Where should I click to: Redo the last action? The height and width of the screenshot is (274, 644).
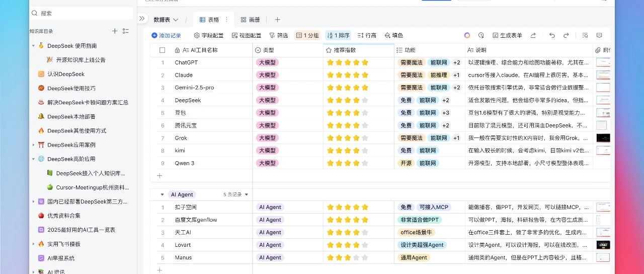pos(566,35)
